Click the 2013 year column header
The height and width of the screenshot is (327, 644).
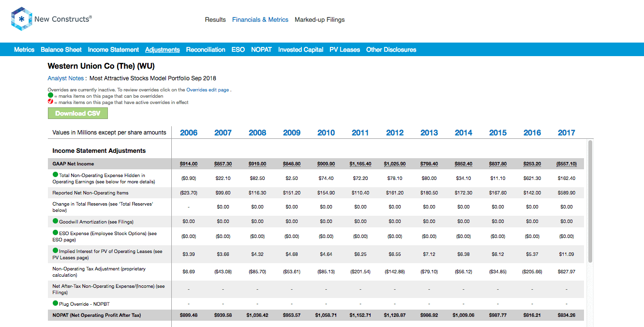pyautogui.click(x=429, y=133)
